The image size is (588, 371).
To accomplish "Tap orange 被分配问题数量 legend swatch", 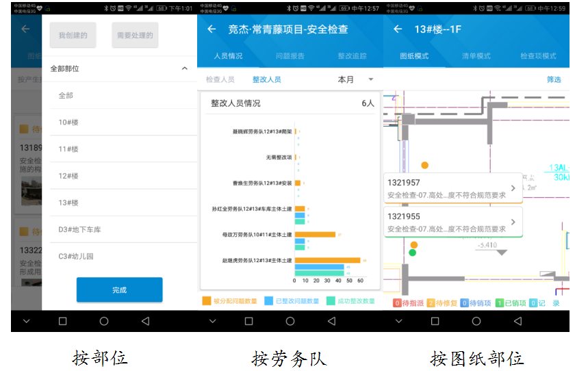I will 207,301.
